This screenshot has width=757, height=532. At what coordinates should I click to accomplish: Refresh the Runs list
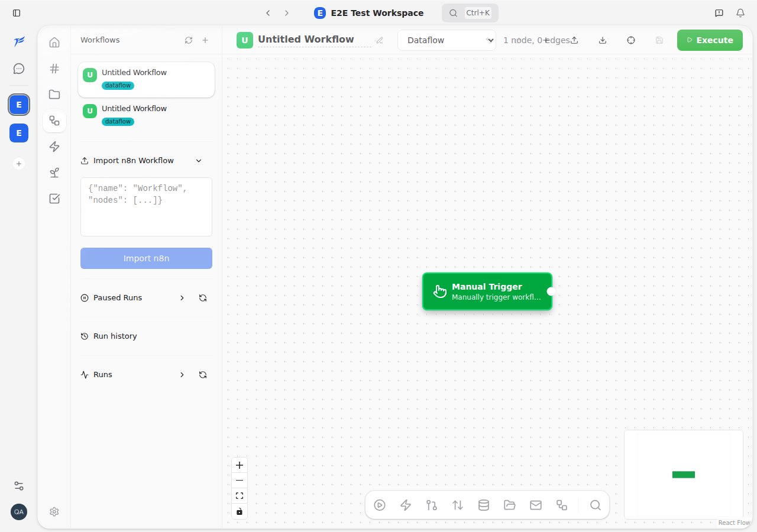pyautogui.click(x=203, y=375)
